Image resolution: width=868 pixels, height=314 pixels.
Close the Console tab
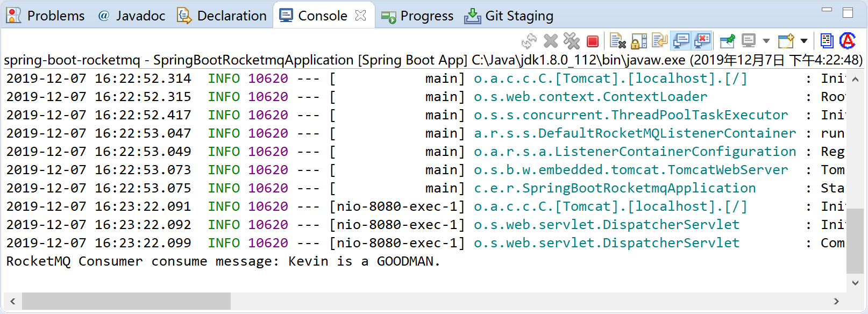(361, 16)
